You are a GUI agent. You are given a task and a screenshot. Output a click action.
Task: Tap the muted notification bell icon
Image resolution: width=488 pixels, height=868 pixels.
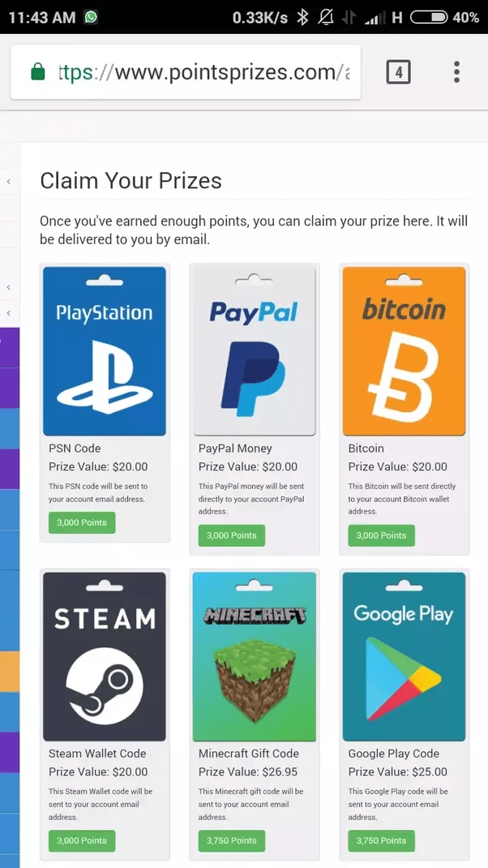point(326,15)
